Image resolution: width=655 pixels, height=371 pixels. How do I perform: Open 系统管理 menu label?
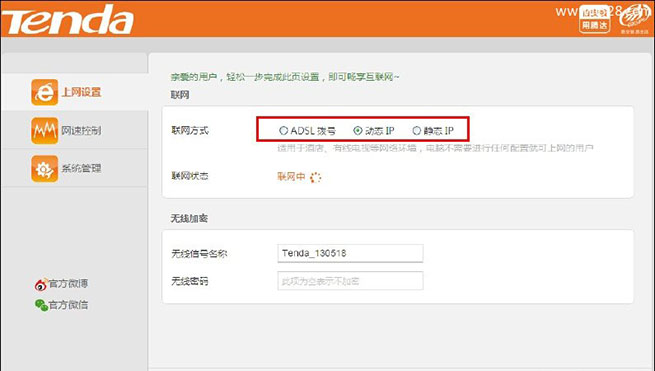click(x=81, y=168)
